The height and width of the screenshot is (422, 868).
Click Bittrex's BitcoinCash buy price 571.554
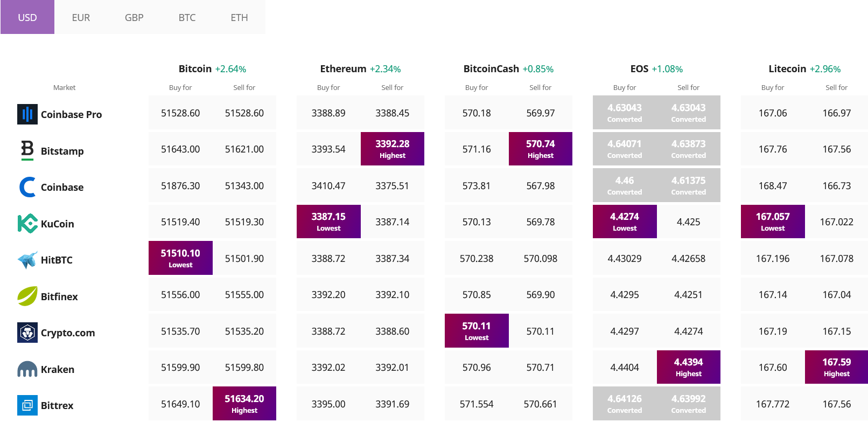(477, 404)
